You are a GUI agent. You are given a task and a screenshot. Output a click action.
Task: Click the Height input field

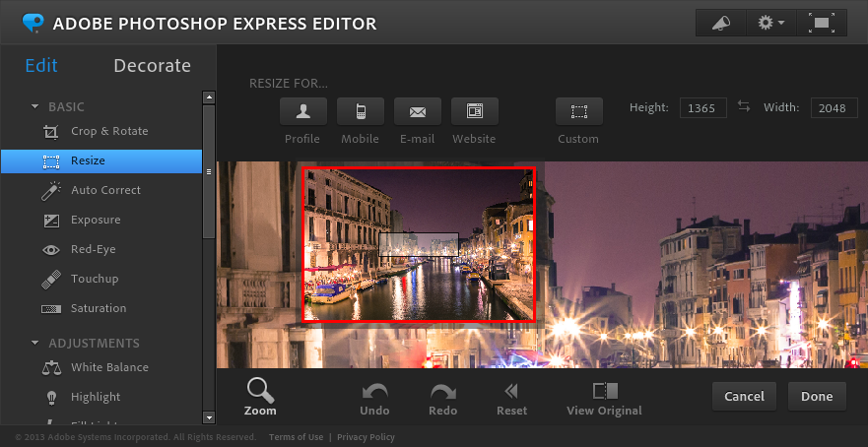coord(703,108)
